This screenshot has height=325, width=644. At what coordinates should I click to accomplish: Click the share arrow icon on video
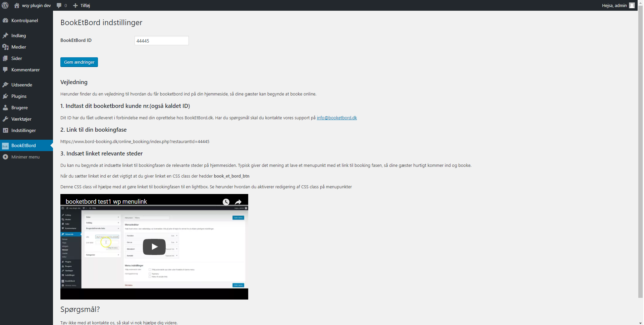click(x=238, y=202)
